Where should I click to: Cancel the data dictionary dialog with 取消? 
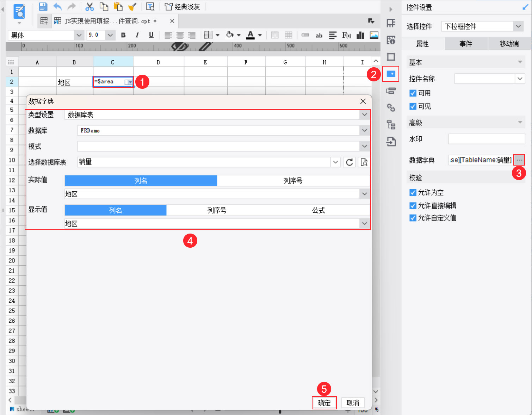(353, 403)
